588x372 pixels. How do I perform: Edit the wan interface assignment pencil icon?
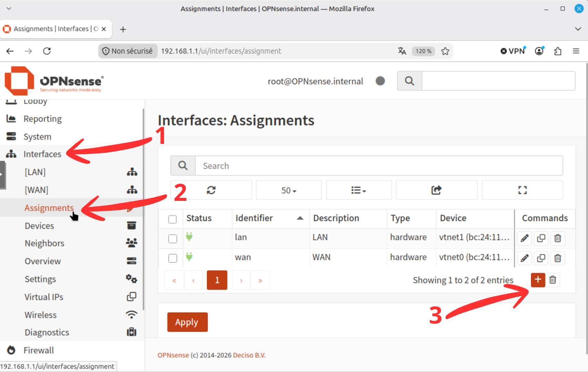point(525,258)
